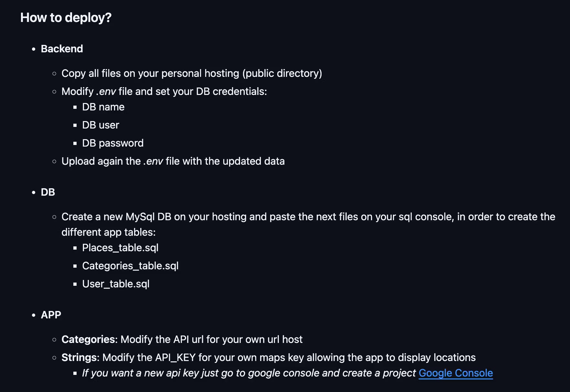This screenshot has width=570, height=392.
Task: Click the DB section heading
Action: click(x=48, y=192)
